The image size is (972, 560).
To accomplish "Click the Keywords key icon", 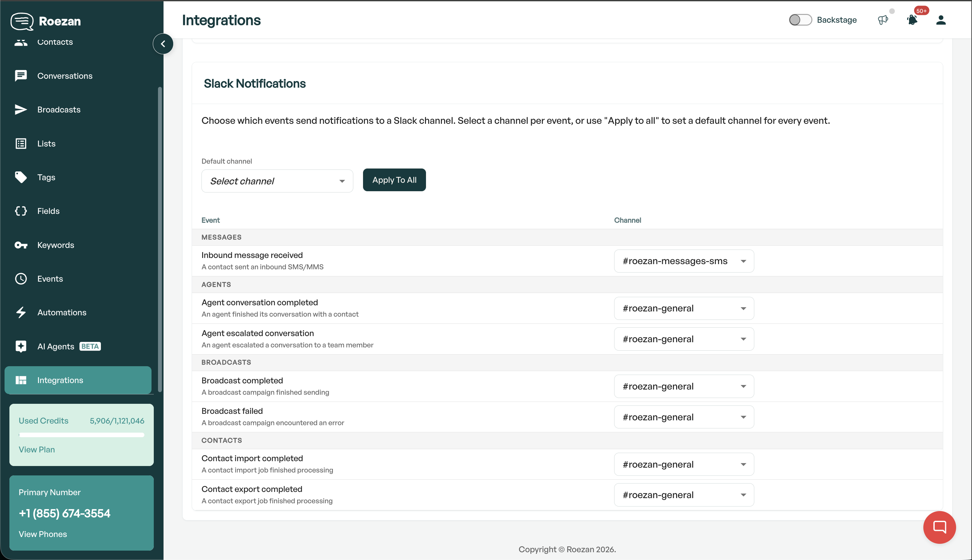I will click(x=21, y=245).
